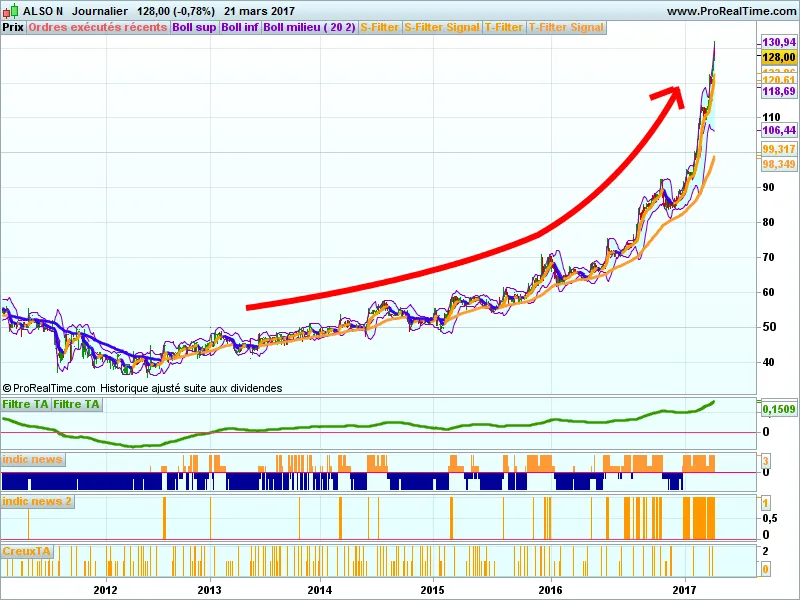Click the Boll sup indicator label
Screen dimensions: 800x600
[193, 27]
